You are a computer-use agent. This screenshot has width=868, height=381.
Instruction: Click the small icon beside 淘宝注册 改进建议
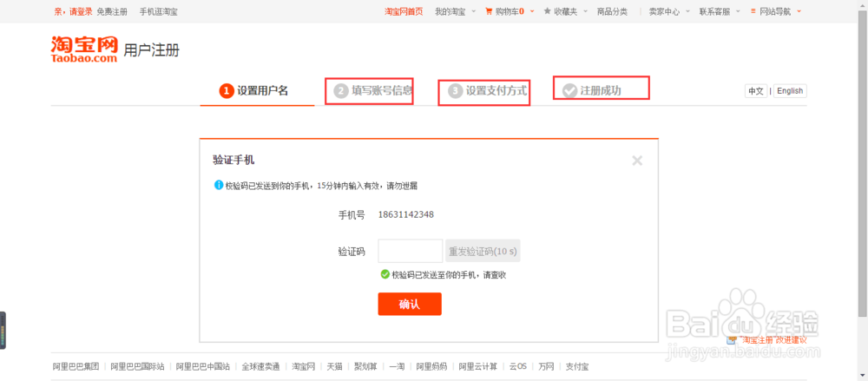(733, 340)
